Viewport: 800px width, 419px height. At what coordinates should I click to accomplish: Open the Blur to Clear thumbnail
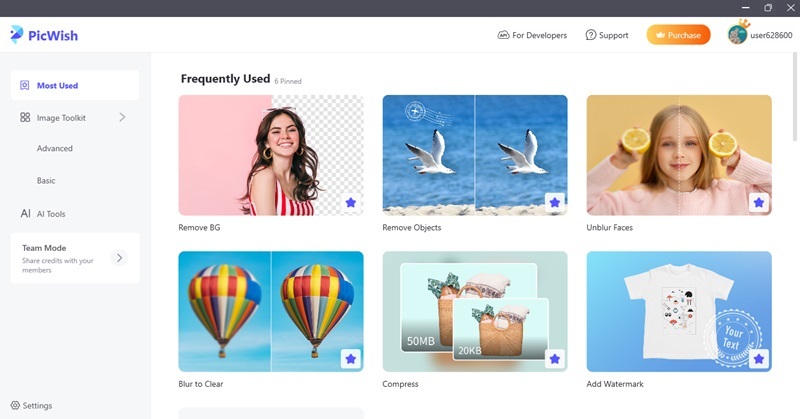click(x=271, y=311)
